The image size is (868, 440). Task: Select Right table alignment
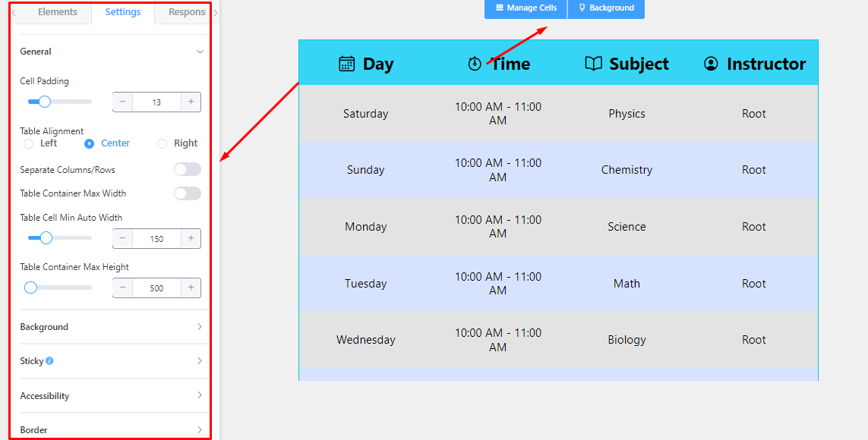[163, 143]
